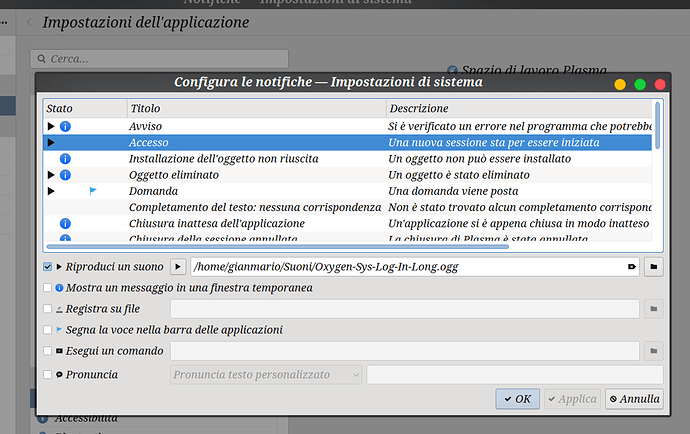Select Completamento del testo: nessuna corrispondenza row
Image resolution: width=690 pixels, height=434 pixels.
click(x=348, y=207)
